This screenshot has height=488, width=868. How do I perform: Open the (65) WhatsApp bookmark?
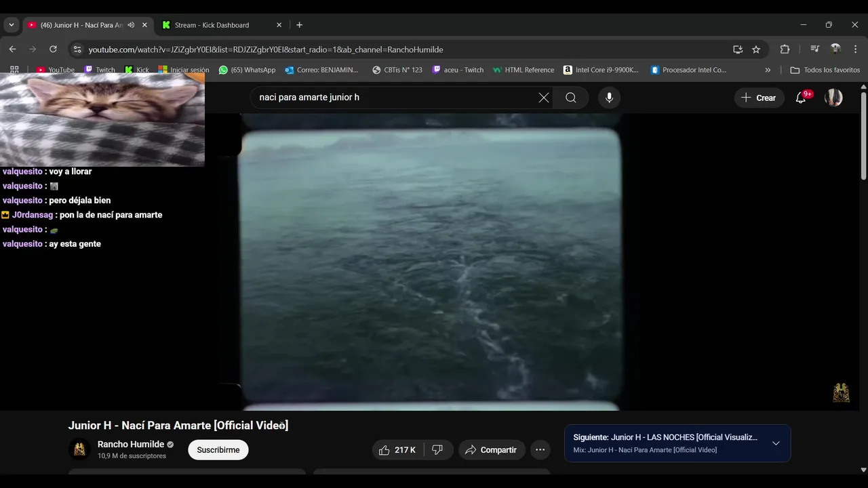[x=248, y=70]
